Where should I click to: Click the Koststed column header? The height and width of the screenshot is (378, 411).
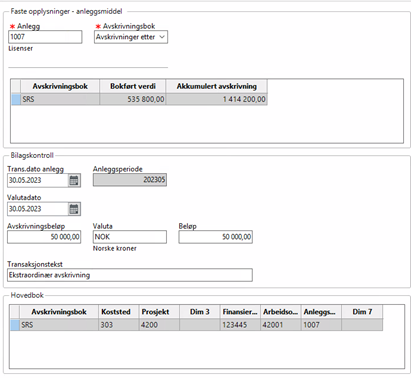(x=119, y=312)
